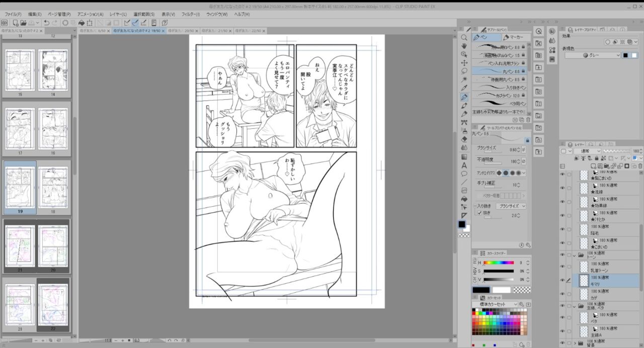This screenshot has height=348, width=644.
Task: Select the Move Layer cross-arrow tool
Action: [464, 63]
